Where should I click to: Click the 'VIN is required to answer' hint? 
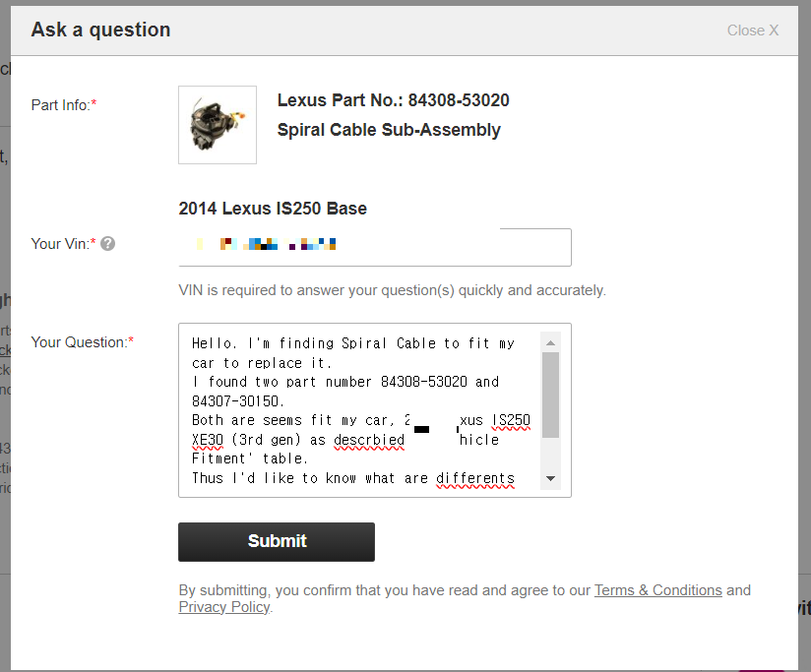tap(392, 290)
